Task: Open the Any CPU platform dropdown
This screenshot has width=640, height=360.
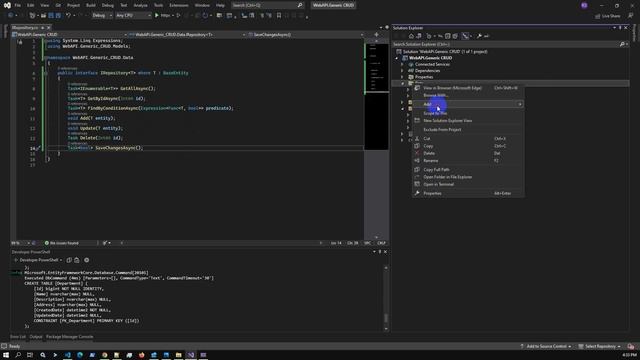Action: coord(133,16)
